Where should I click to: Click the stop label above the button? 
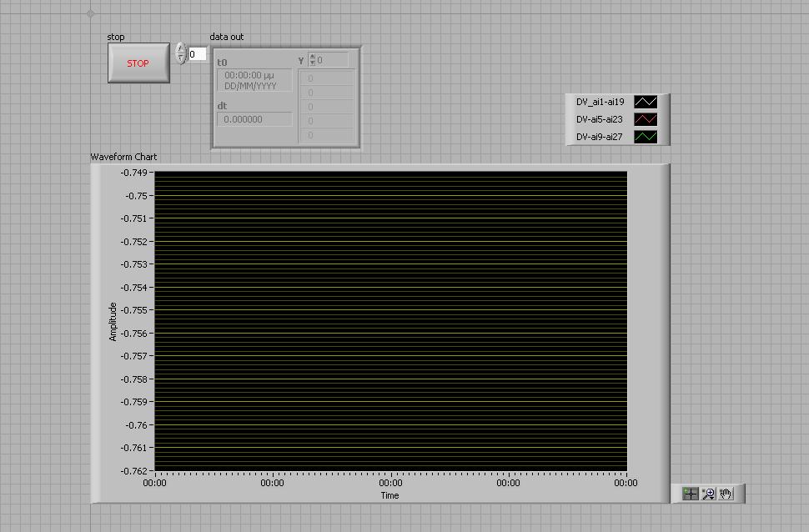tap(116, 38)
